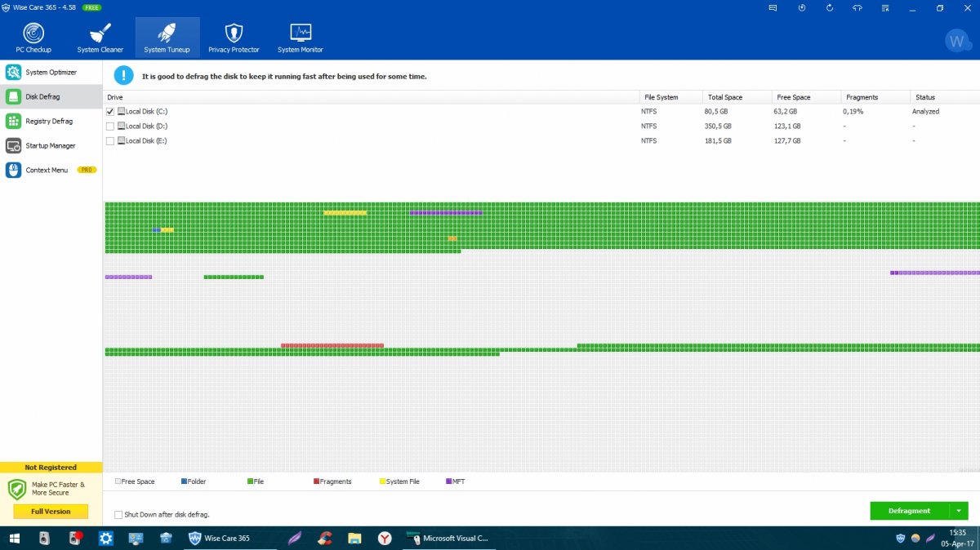This screenshot has height=550, width=980.
Task: Switch to System Cleaner tab
Action: pos(100,38)
